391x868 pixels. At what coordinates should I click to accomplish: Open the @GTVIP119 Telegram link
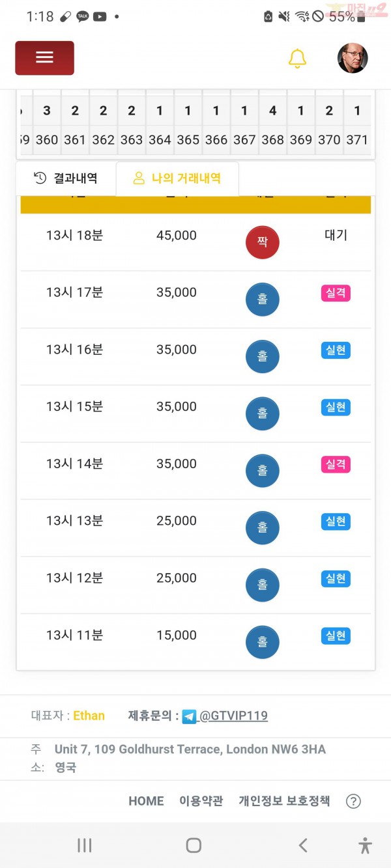click(233, 716)
